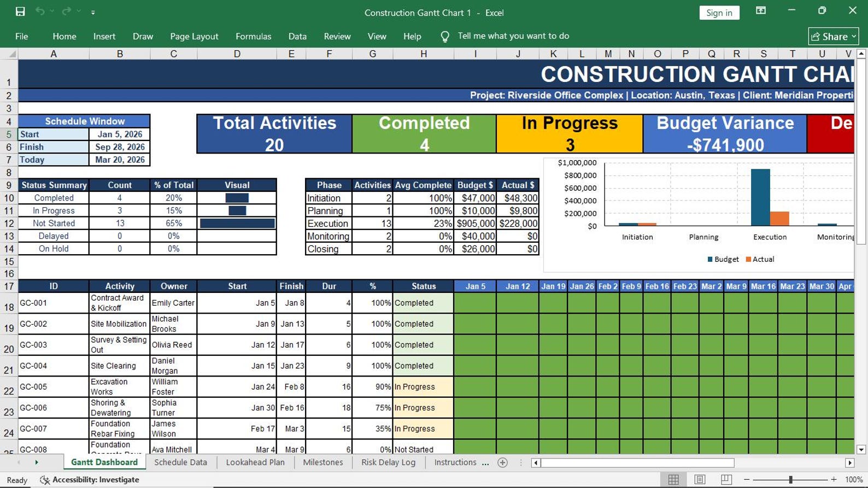The image size is (868, 488).
Task: Click the lightbulb Tell me icon
Action: [x=445, y=36]
